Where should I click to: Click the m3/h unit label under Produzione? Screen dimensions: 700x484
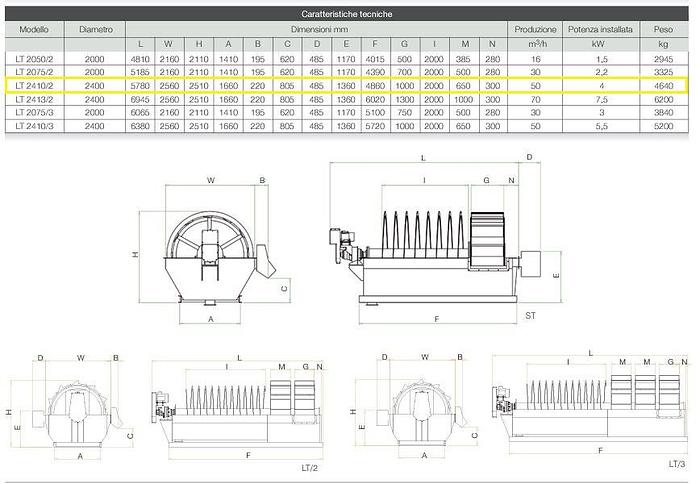(534, 45)
